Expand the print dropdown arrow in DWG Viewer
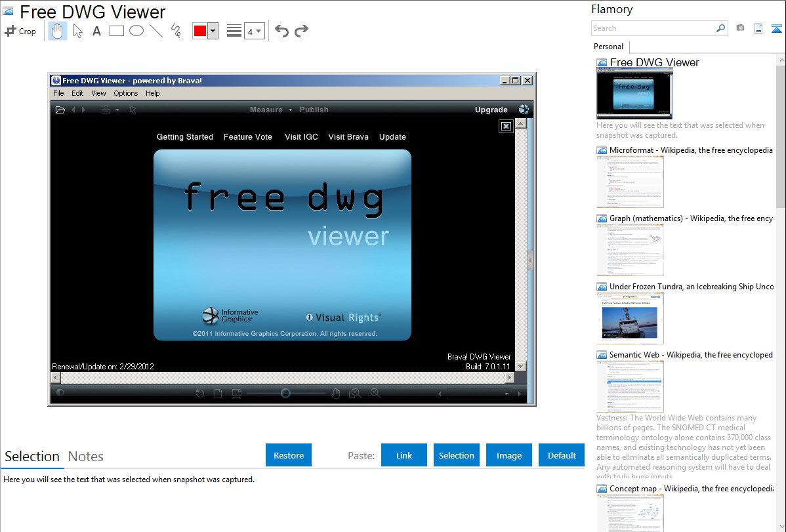 (117, 110)
